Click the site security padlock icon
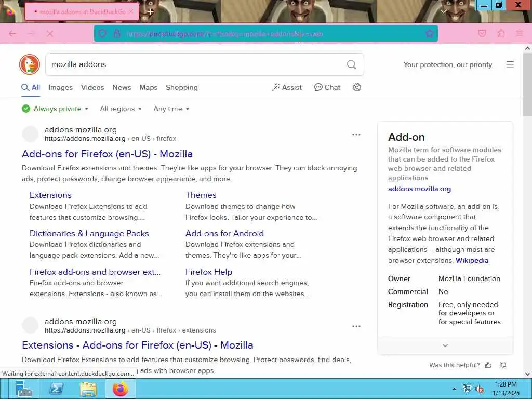Image resolution: width=532 pixels, height=399 pixels. (x=117, y=34)
